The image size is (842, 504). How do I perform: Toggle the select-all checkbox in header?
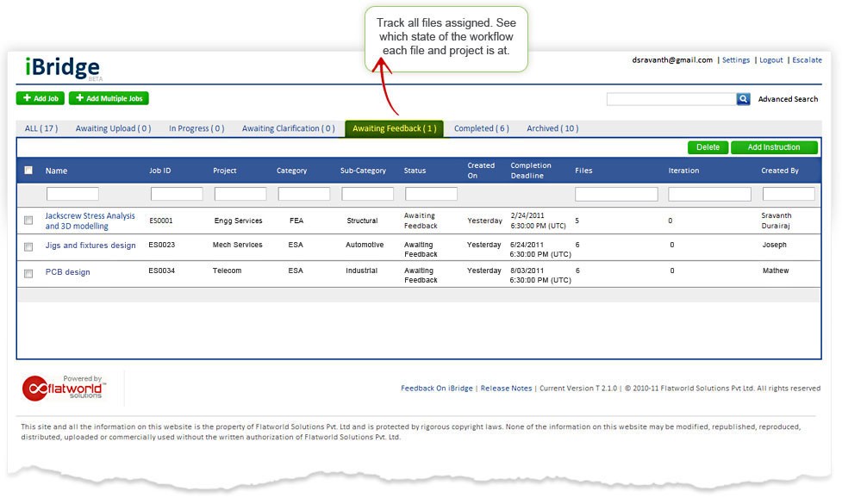pos(28,171)
